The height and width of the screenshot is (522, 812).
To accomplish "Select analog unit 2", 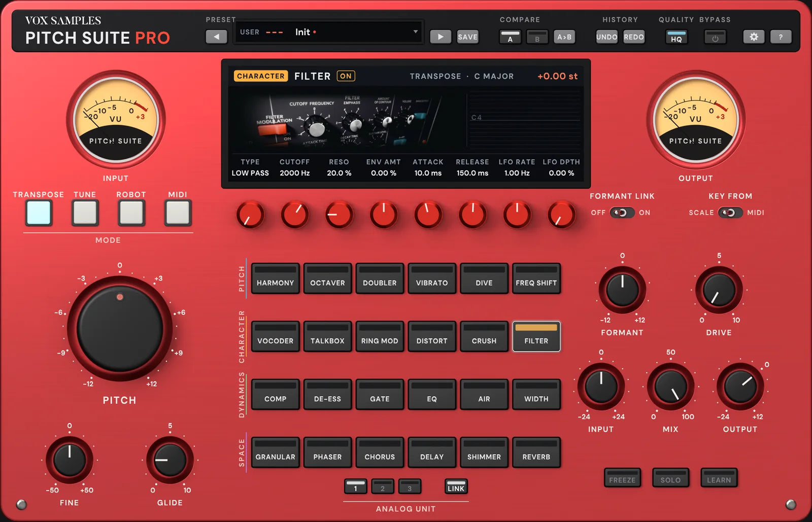I will coord(383,486).
